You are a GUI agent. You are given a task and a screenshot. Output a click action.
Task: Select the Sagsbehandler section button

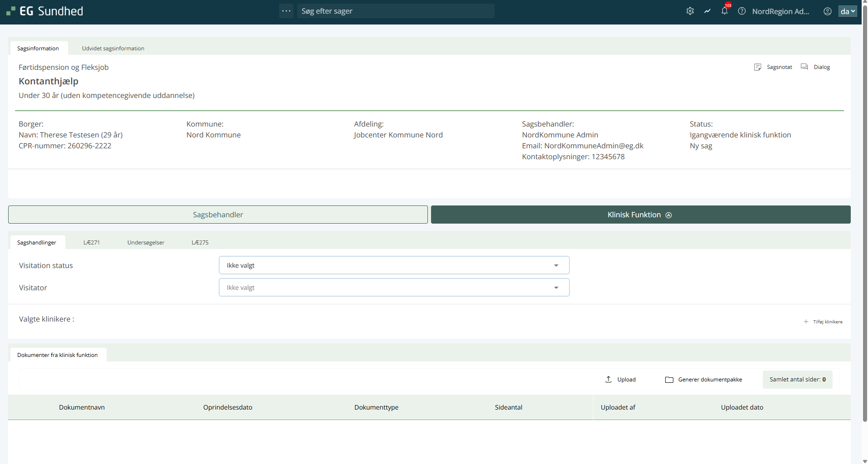pos(218,215)
